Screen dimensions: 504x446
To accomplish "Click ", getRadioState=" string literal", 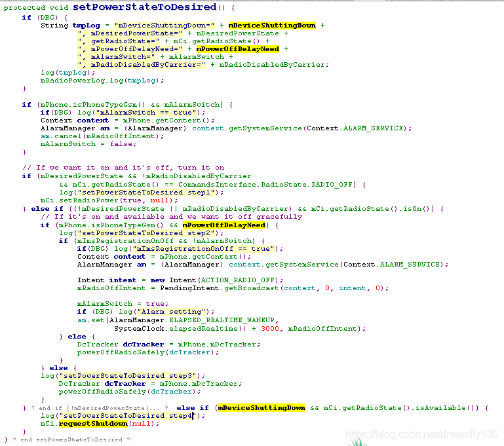I will pos(119,41).
